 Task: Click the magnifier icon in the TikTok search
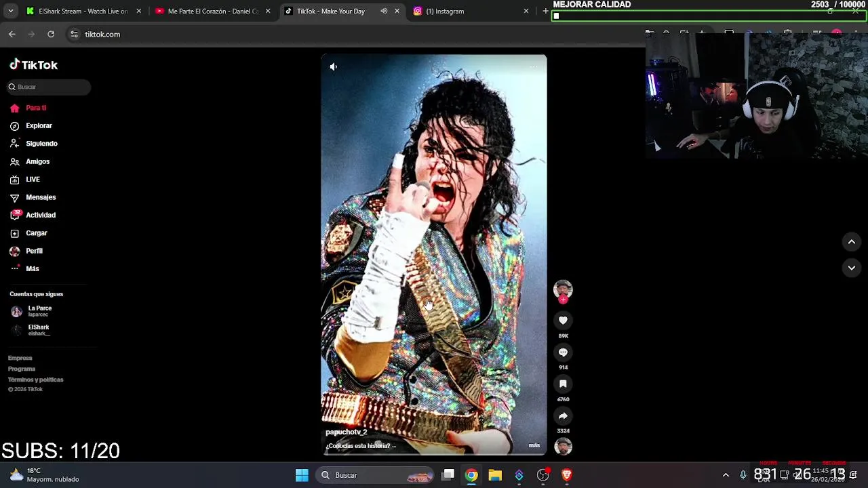point(12,87)
